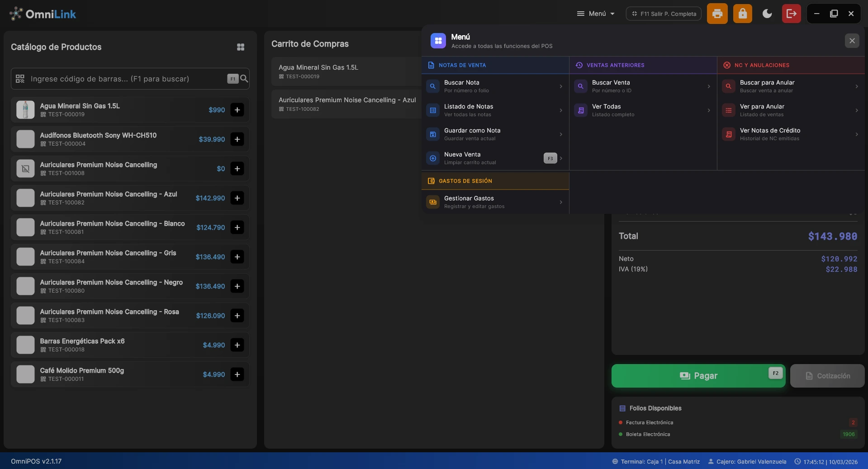Click the F3 shortcut badge on Nueva Venta
Screen dimensions: 868x469
[x=550, y=158]
